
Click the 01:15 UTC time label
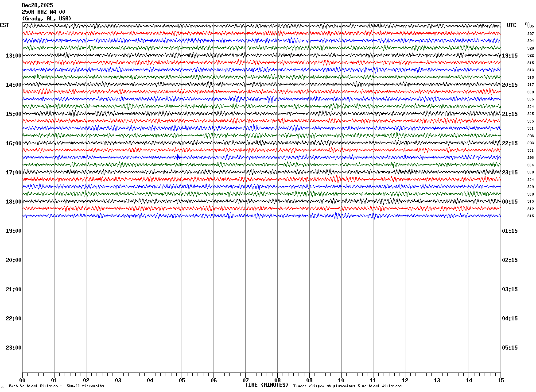pos(510,231)
